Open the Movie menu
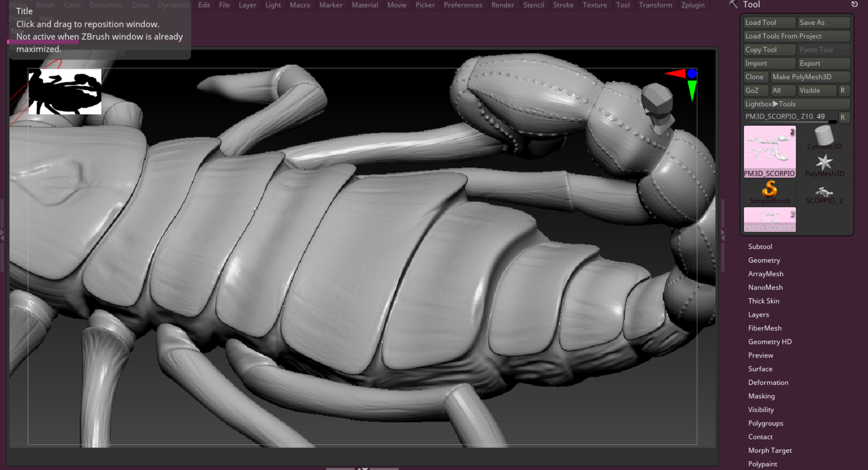 397,5
